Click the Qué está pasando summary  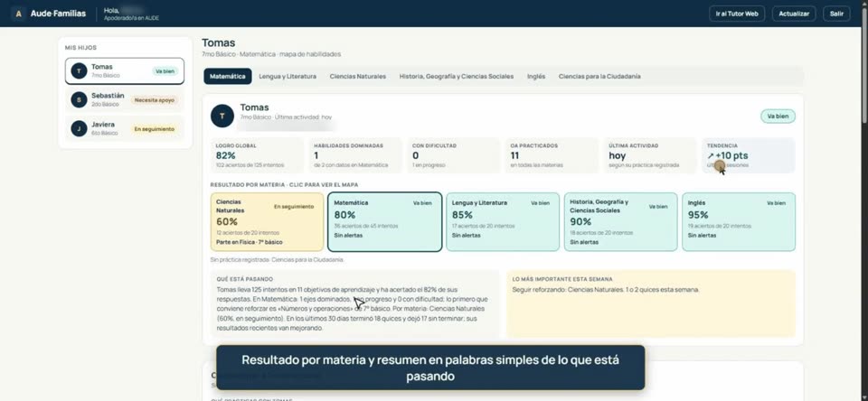tap(354, 303)
